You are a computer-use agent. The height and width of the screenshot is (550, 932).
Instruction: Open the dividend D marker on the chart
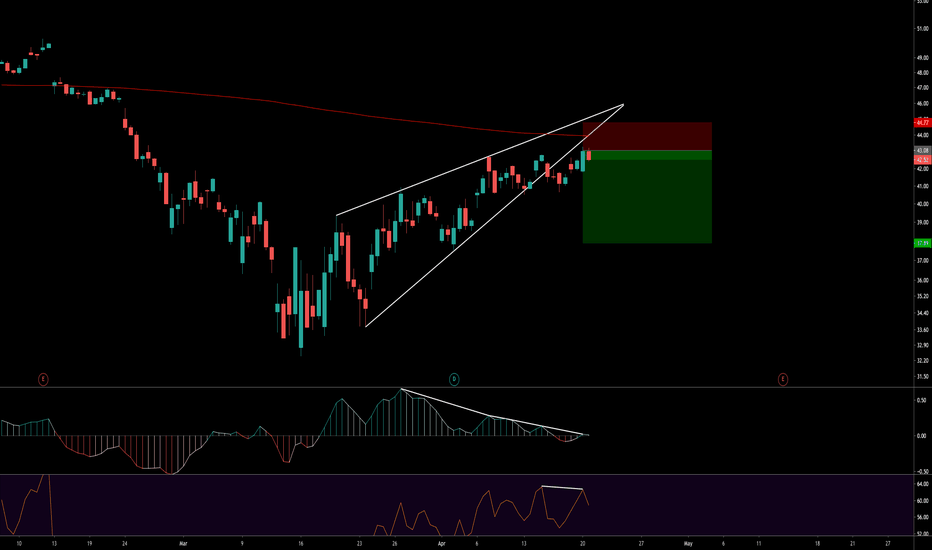454,379
